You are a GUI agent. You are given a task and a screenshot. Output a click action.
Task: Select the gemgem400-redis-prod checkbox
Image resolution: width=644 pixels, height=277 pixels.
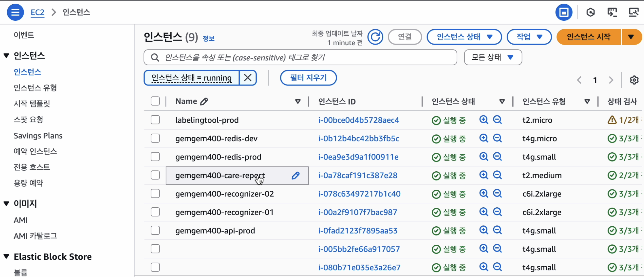tap(155, 157)
